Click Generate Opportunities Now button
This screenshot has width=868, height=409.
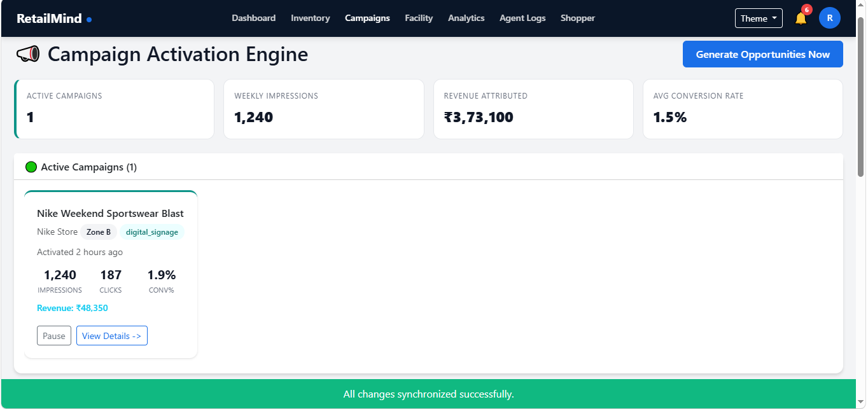(762, 54)
